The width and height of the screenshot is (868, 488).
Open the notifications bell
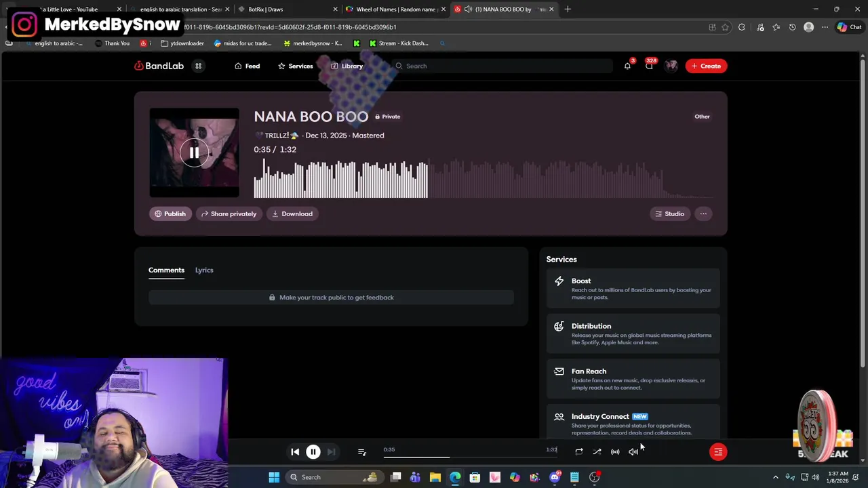[x=627, y=66]
